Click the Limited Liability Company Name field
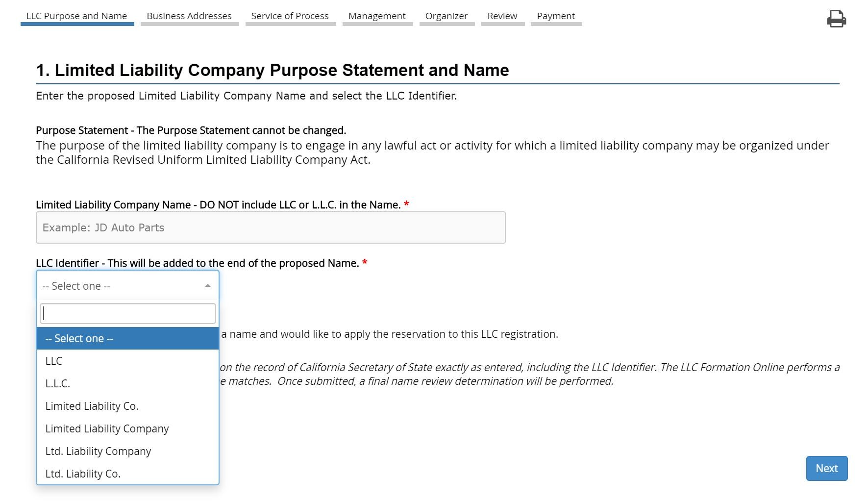Image resolution: width=868 pixels, height=503 pixels. pyautogui.click(x=271, y=227)
